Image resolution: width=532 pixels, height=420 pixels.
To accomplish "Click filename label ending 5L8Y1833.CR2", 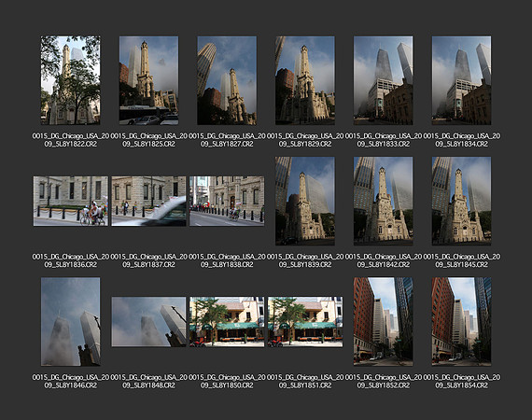I will click(x=384, y=140).
